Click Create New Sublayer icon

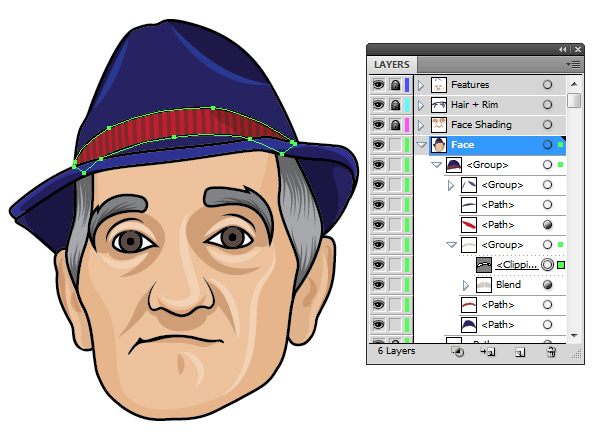pyautogui.click(x=488, y=352)
